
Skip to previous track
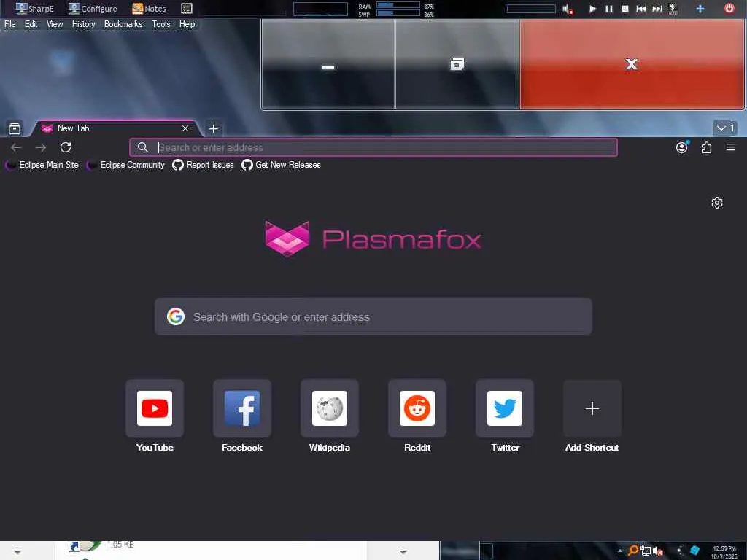(641, 9)
